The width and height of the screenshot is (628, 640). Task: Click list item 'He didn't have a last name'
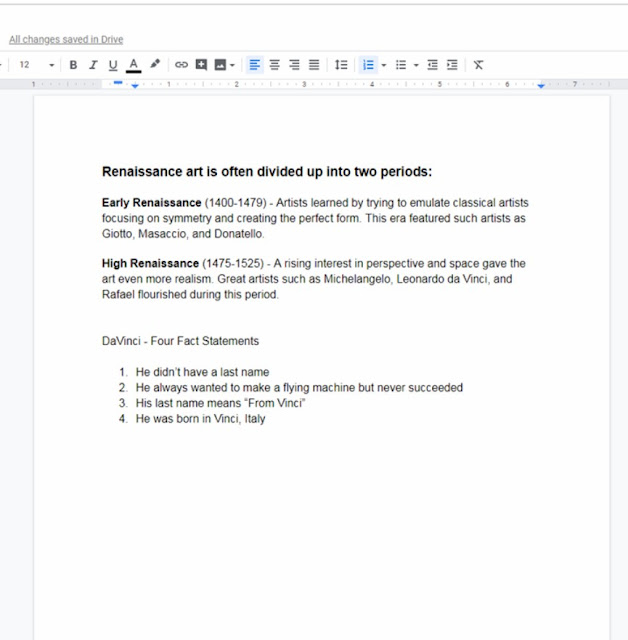pyautogui.click(x=202, y=372)
